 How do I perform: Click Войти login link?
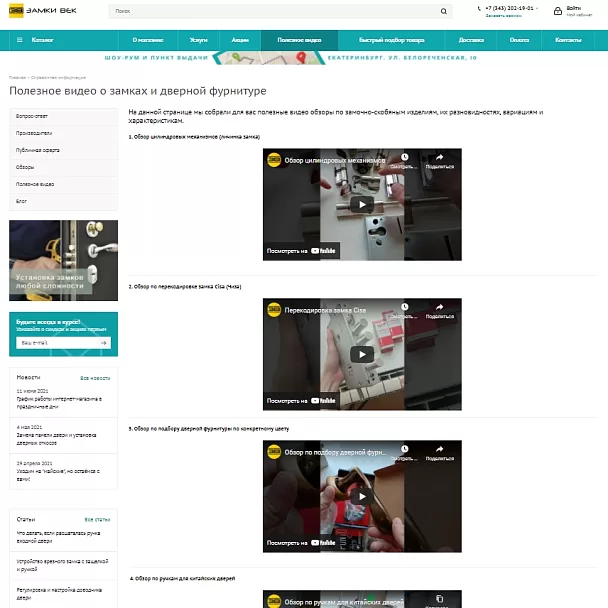click(573, 8)
